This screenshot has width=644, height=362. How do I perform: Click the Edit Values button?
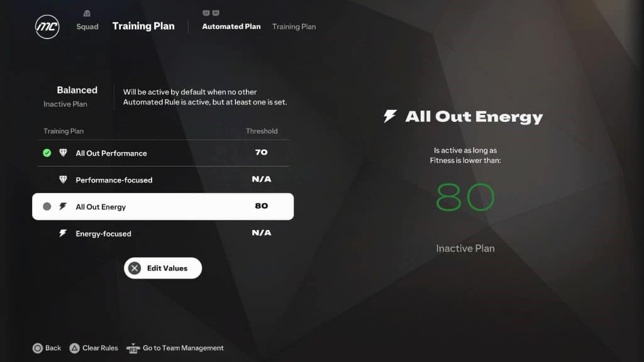(x=163, y=268)
